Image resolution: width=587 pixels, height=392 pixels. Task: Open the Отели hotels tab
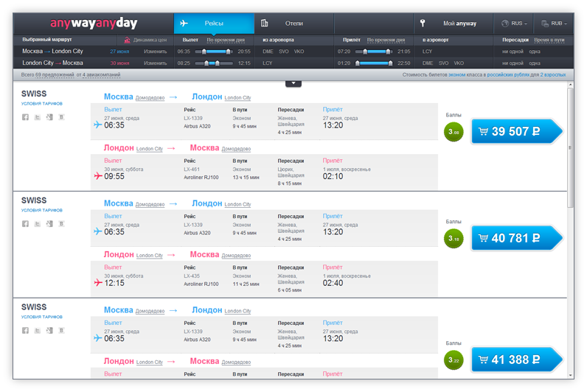click(x=294, y=23)
